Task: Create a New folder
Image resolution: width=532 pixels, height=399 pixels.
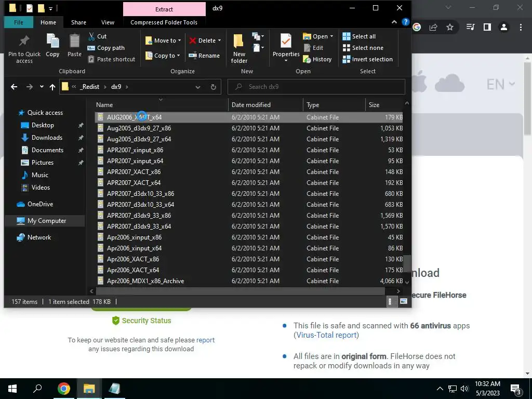Action: click(x=239, y=48)
